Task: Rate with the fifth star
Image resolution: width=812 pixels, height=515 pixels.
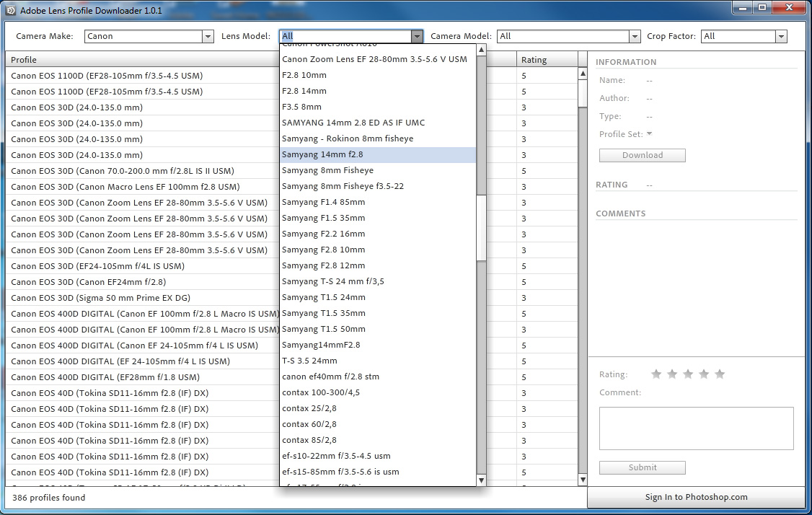Action: (720, 374)
